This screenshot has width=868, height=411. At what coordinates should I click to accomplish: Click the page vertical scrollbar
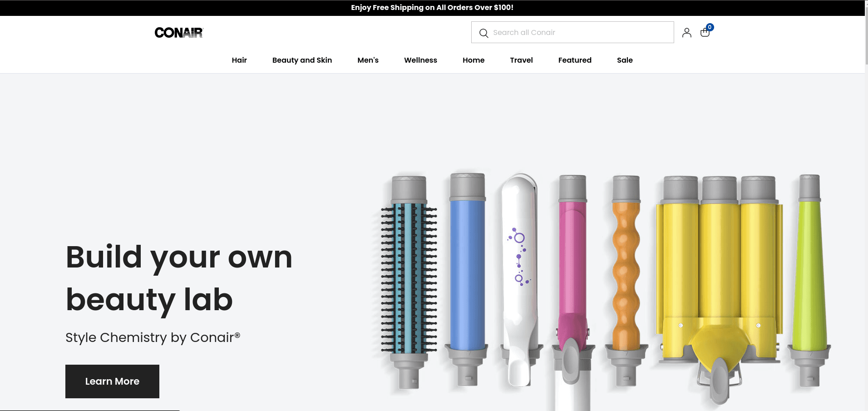[x=866, y=36]
